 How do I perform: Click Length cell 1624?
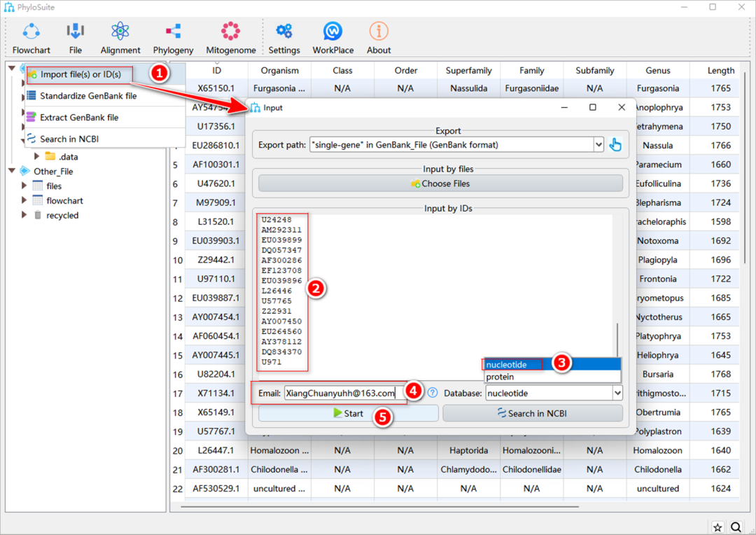(x=720, y=488)
